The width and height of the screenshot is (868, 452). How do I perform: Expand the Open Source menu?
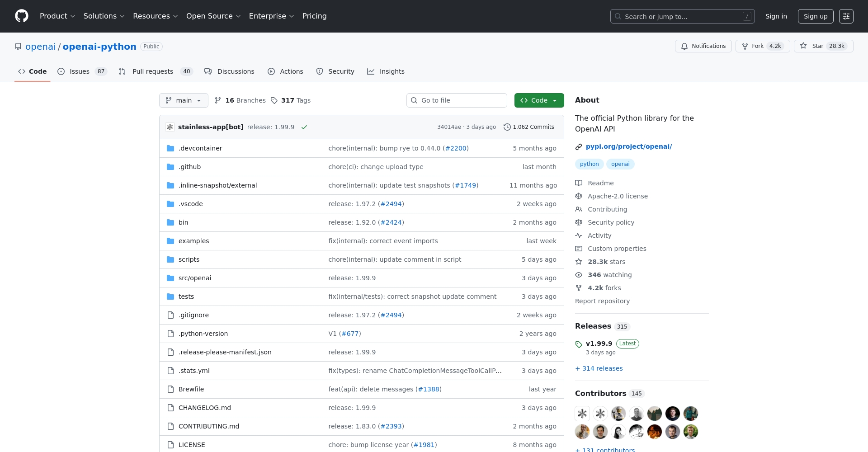click(x=213, y=16)
